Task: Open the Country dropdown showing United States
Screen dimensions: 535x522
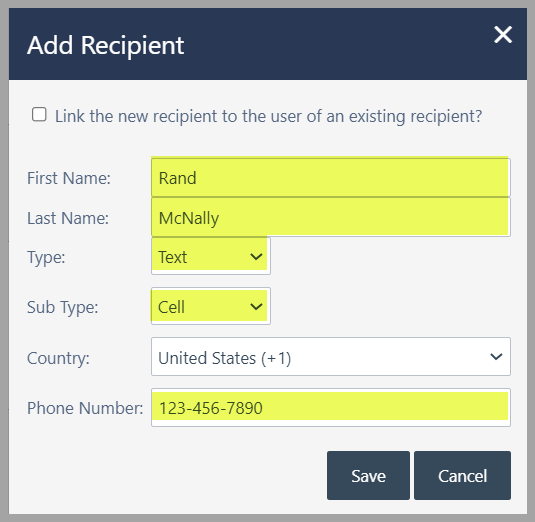Action: point(331,357)
